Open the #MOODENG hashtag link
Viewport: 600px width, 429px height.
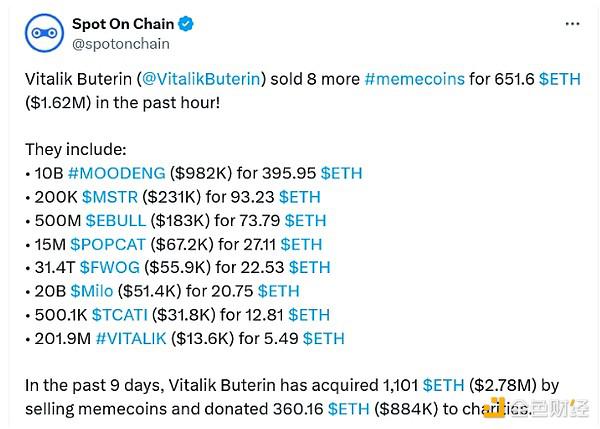point(117,173)
